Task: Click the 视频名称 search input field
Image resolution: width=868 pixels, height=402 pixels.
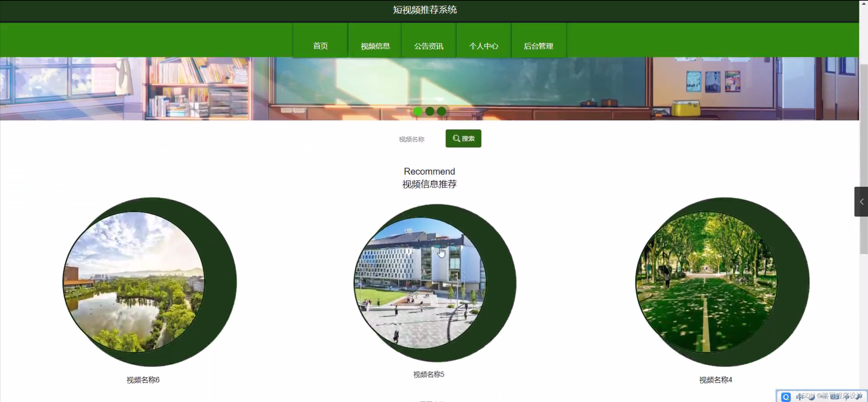Action: [x=411, y=139]
